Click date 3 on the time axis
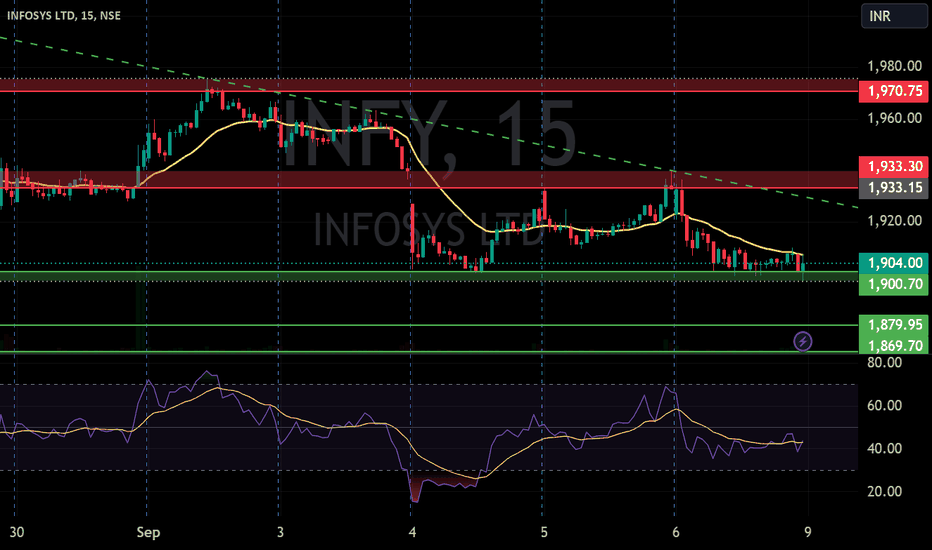932x550 pixels. [x=280, y=532]
